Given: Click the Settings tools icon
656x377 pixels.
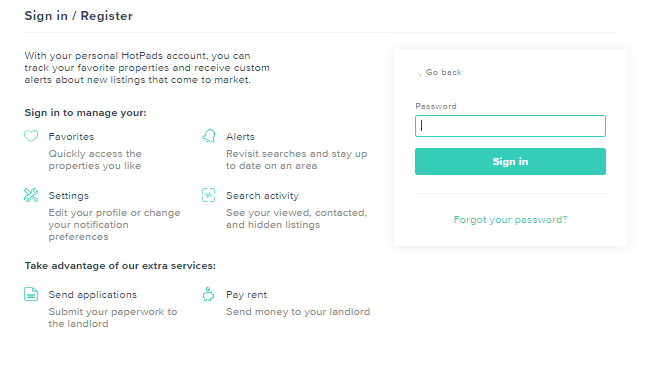Looking at the screenshot, I should tap(31, 195).
